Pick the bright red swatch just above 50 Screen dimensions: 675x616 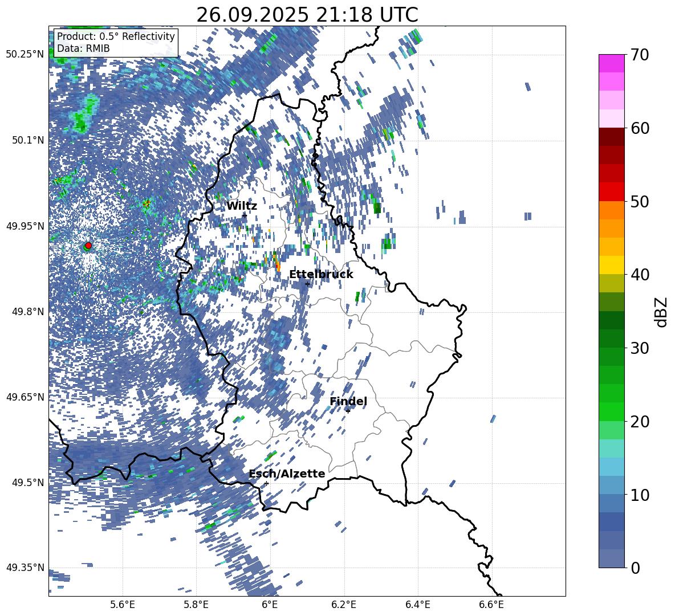[611, 192]
